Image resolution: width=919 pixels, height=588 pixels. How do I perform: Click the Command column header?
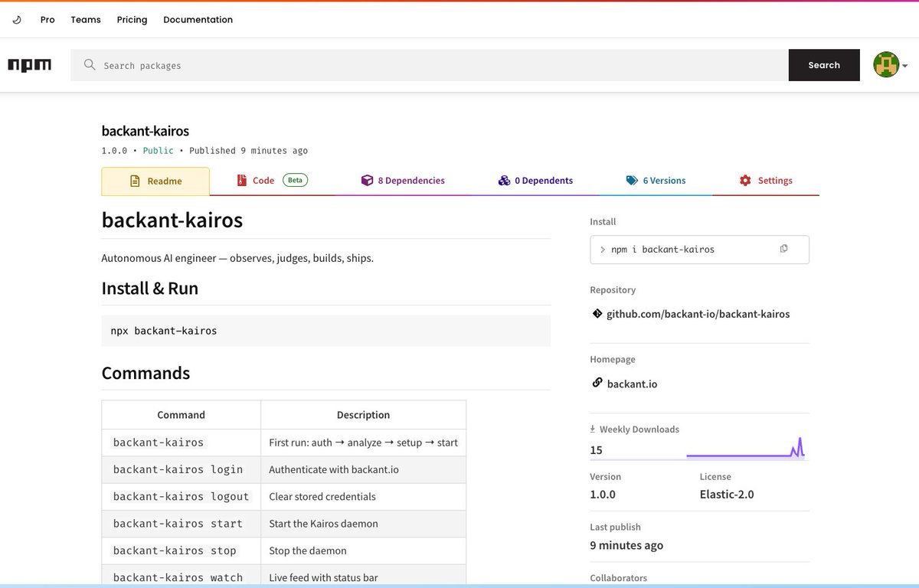[181, 415]
